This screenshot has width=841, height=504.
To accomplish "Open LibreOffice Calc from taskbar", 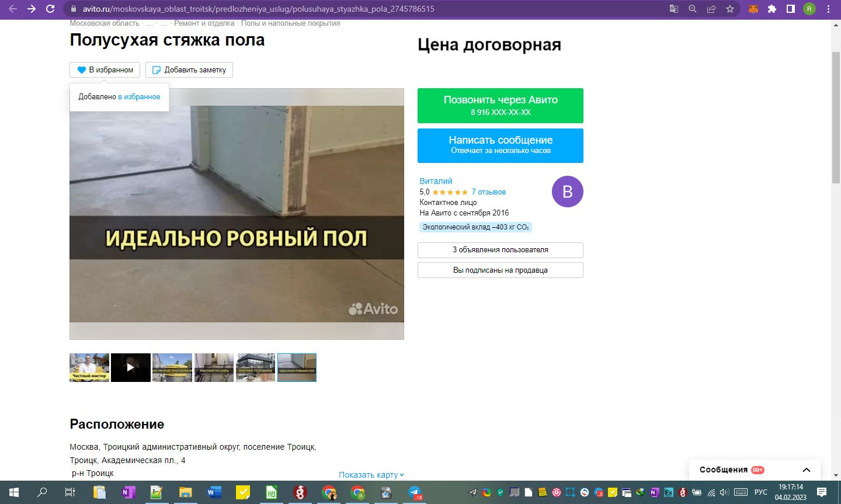I will (271, 492).
